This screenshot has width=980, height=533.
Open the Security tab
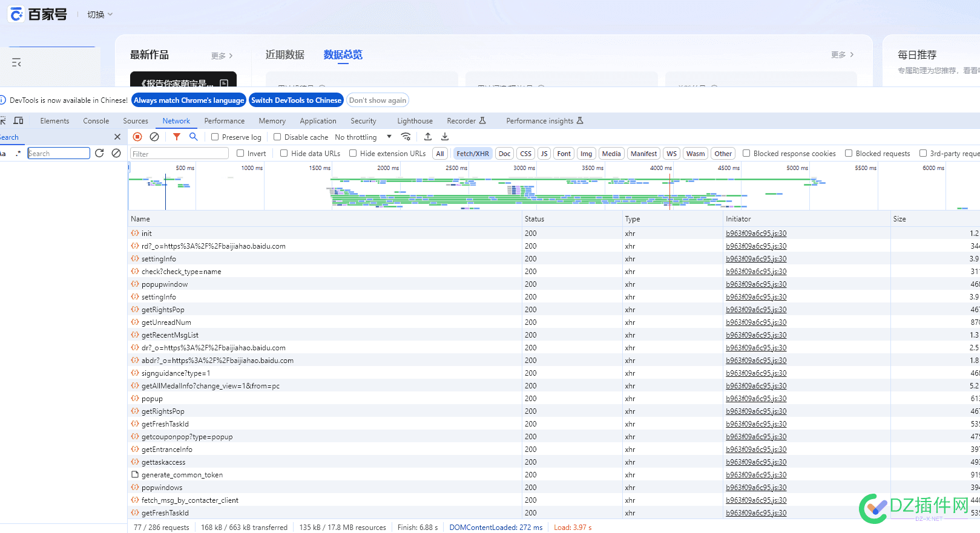tap(363, 120)
